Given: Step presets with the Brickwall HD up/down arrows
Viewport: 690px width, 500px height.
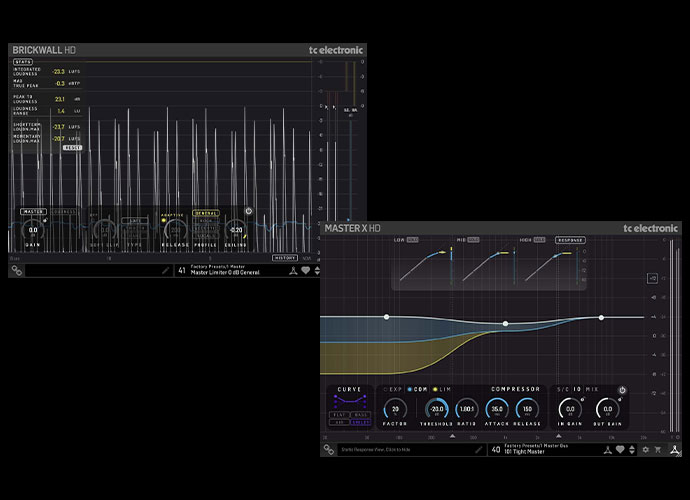Looking at the screenshot, I should pyautogui.click(x=317, y=271).
